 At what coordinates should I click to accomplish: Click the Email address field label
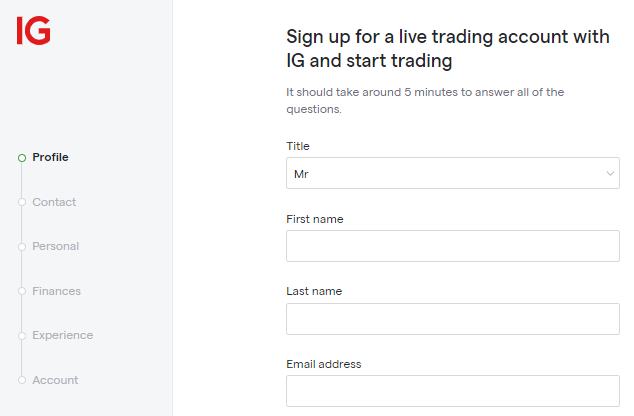click(x=323, y=364)
